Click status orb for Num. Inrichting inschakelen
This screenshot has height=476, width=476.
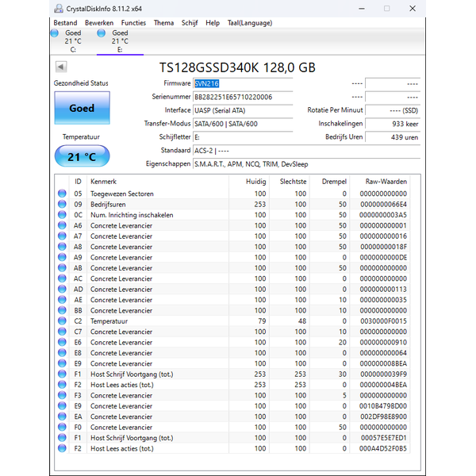[62, 215]
